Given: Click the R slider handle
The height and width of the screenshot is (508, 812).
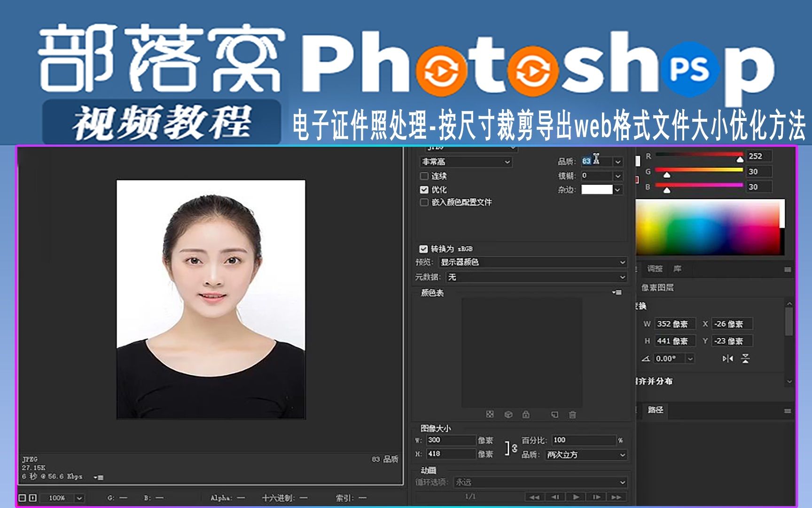Looking at the screenshot, I should click(x=740, y=159).
